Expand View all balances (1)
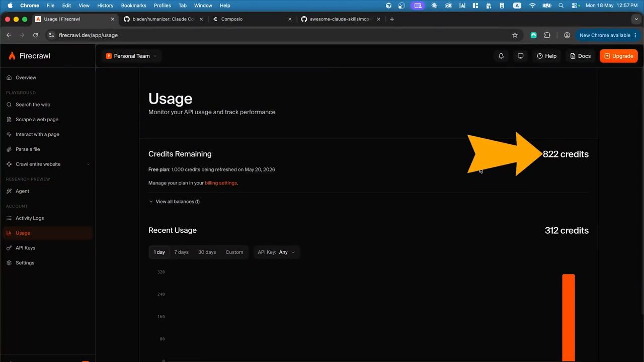This screenshot has width=644, height=362. pos(174,202)
